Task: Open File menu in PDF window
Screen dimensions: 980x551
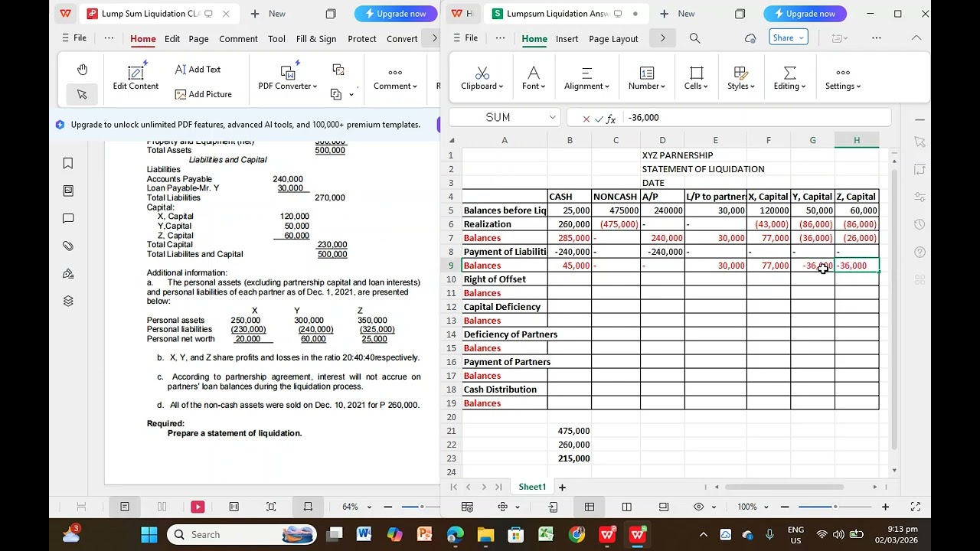Action: (74, 38)
